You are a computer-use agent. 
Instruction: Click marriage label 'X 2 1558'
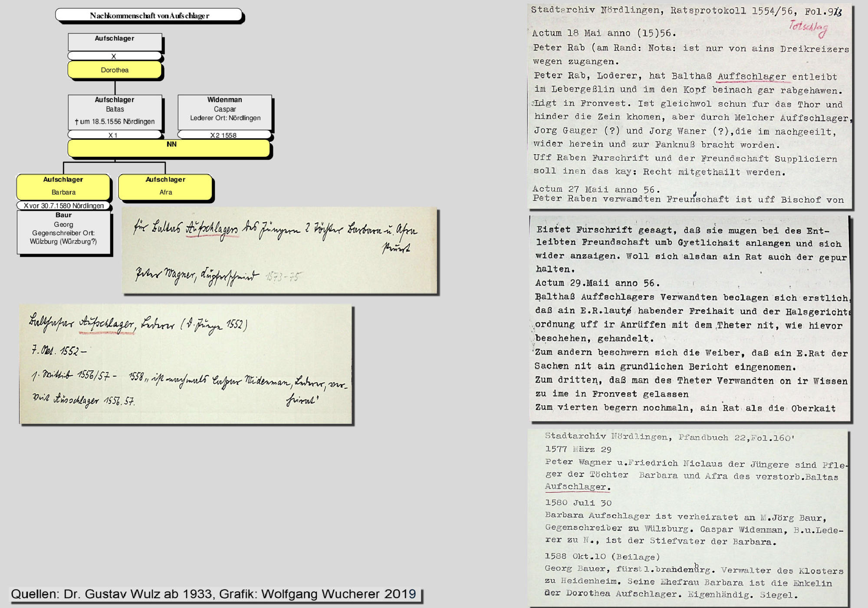[224, 135]
